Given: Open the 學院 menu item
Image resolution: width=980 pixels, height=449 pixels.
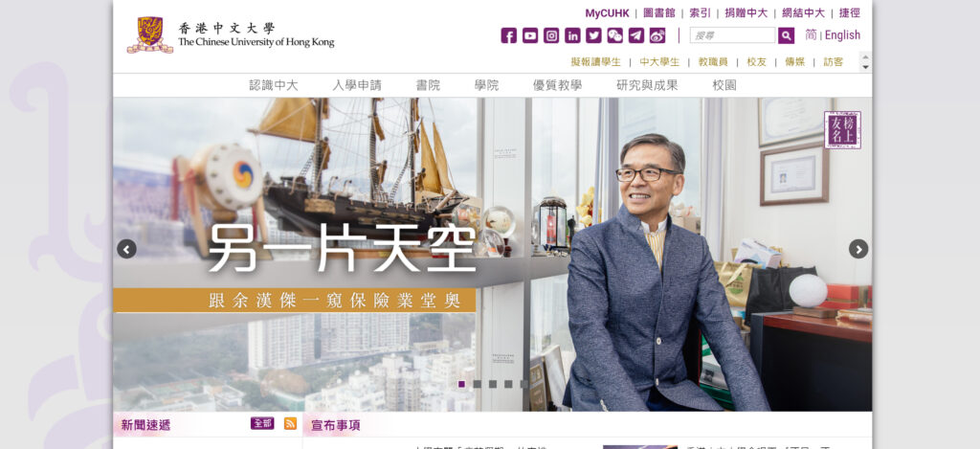Looking at the screenshot, I should coord(486,85).
